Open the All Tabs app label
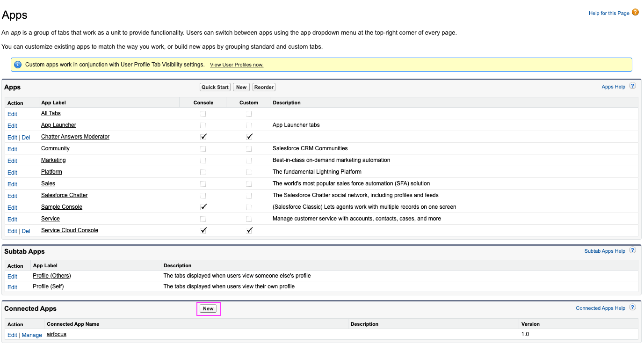The width and height of the screenshot is (644, 352). pyautogui.click(x=51, y=113)
